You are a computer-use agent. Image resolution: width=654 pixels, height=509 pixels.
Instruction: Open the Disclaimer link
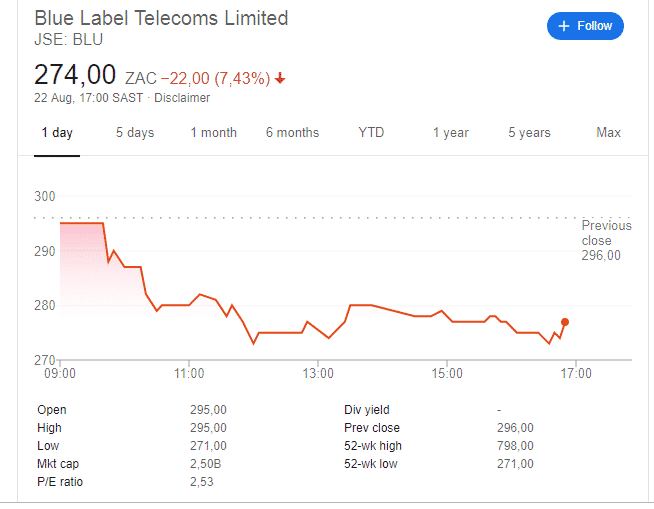click(182, 98)
